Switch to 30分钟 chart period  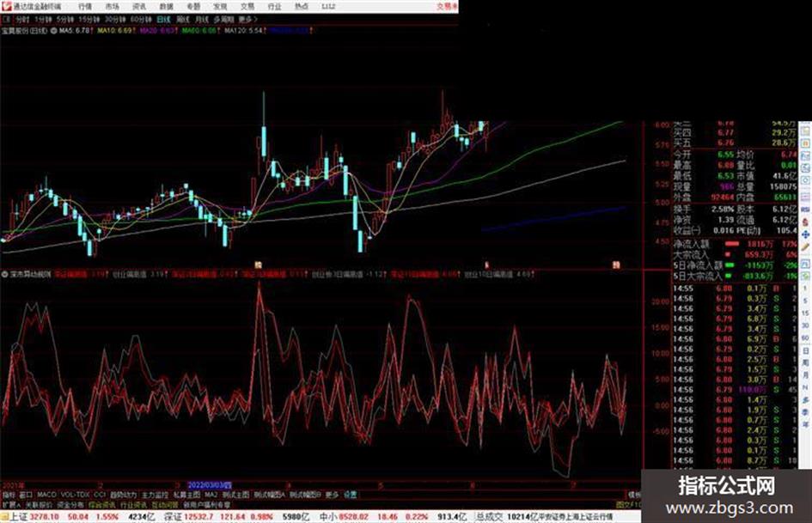click(115, 20)
